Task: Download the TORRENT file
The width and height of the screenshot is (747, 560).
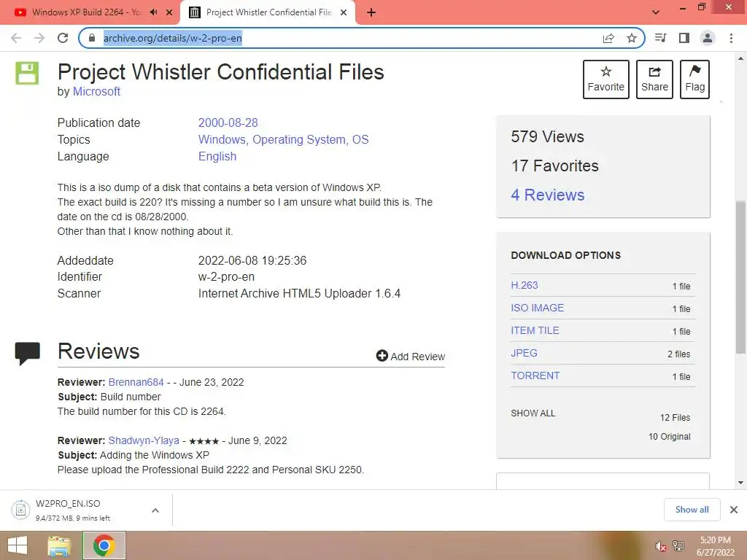Action: coord(535,376)
